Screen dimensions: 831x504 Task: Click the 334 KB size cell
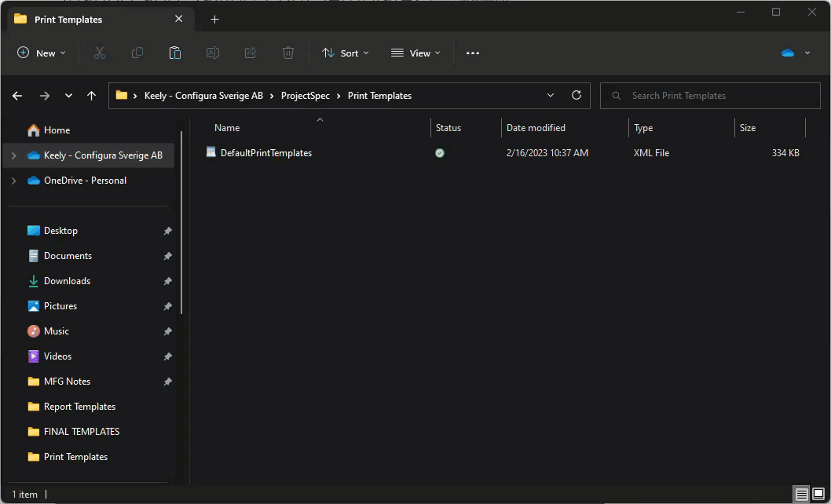[785, 152]
